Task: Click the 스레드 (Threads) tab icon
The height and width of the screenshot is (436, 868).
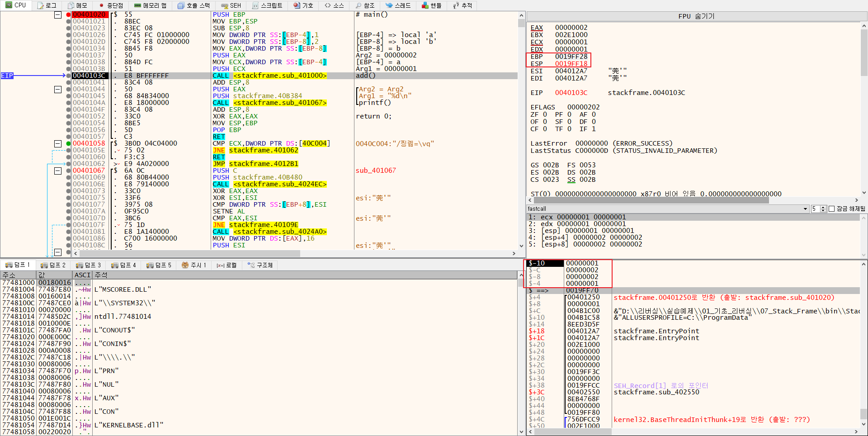Action: click(389, 5)
